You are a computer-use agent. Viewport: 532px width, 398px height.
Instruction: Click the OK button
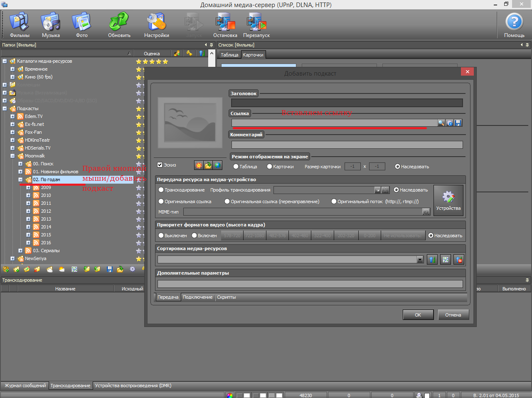click(418, 315)
